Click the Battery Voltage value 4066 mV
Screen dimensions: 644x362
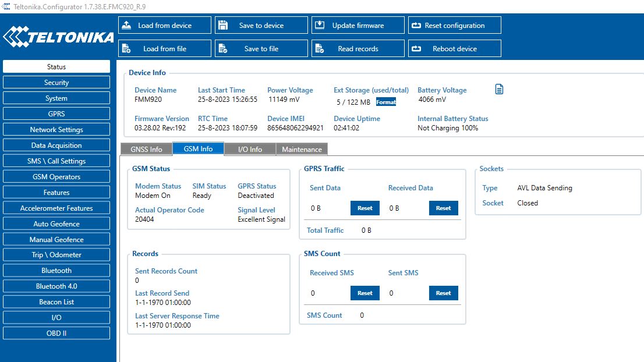pyautogui.click(x=432, y=100)
